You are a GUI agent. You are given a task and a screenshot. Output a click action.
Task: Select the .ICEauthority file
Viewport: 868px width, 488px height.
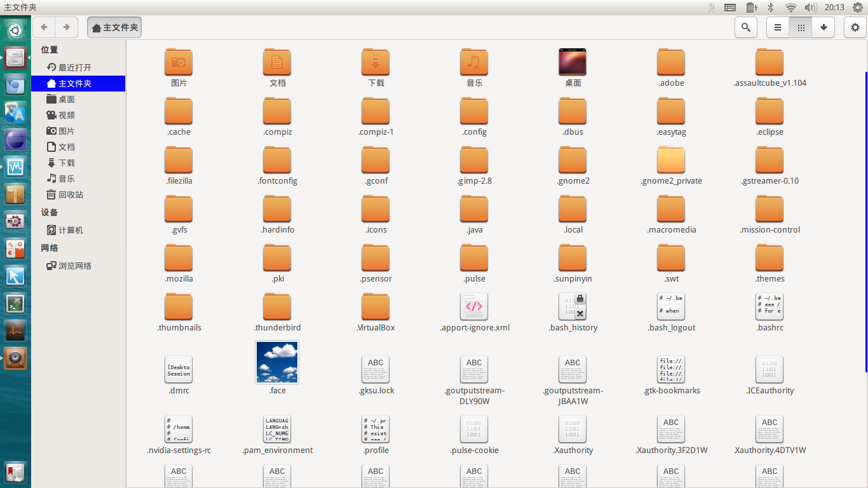pyautogui.click(x=770, y=370)
